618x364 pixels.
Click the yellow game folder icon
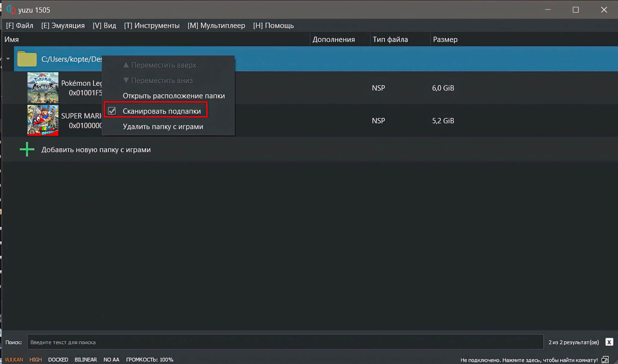coord(27,59)
